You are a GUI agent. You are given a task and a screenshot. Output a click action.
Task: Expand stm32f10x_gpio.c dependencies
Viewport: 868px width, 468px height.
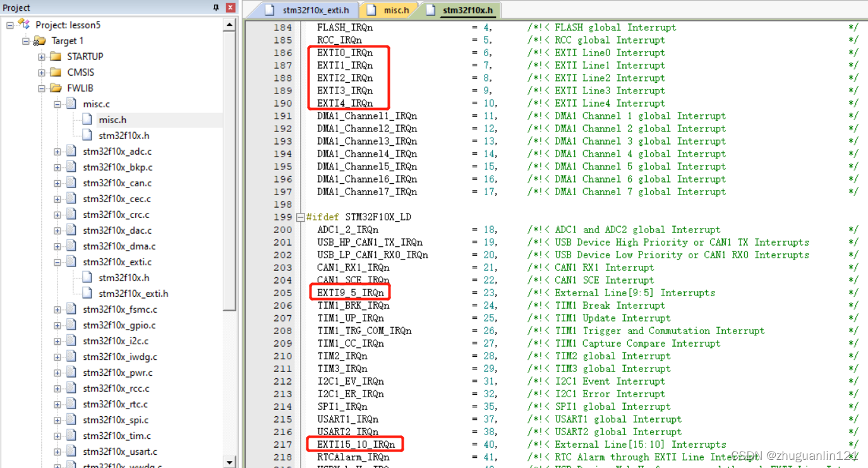pyautogui.click(x=57, y=325)
